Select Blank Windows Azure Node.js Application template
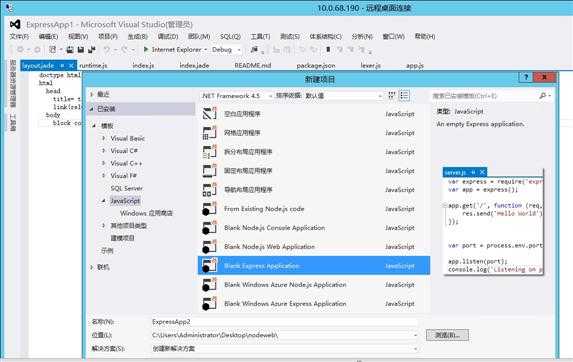 click(314, 285)
